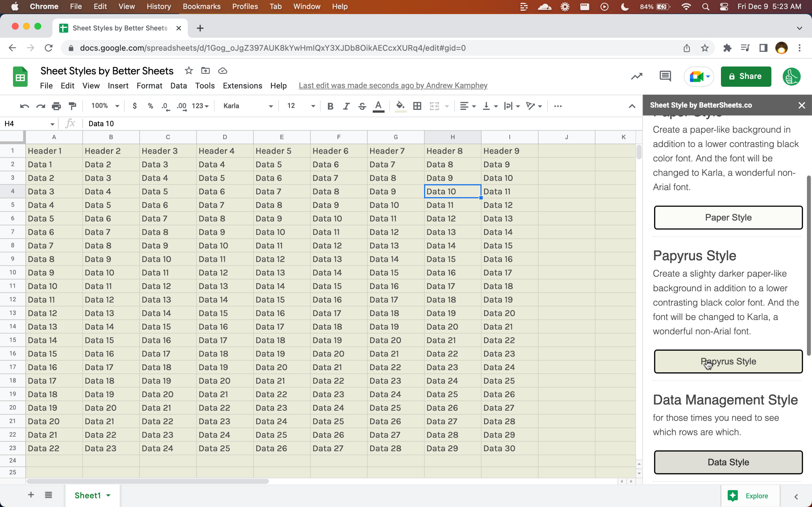Screen dimensions: 812x507
Task: Open the Extensions menu
Action: [242, 86]
